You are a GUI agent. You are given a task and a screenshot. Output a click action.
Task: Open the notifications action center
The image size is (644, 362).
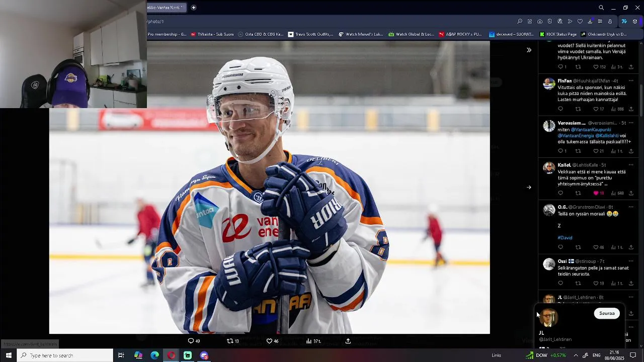[633, 355]
